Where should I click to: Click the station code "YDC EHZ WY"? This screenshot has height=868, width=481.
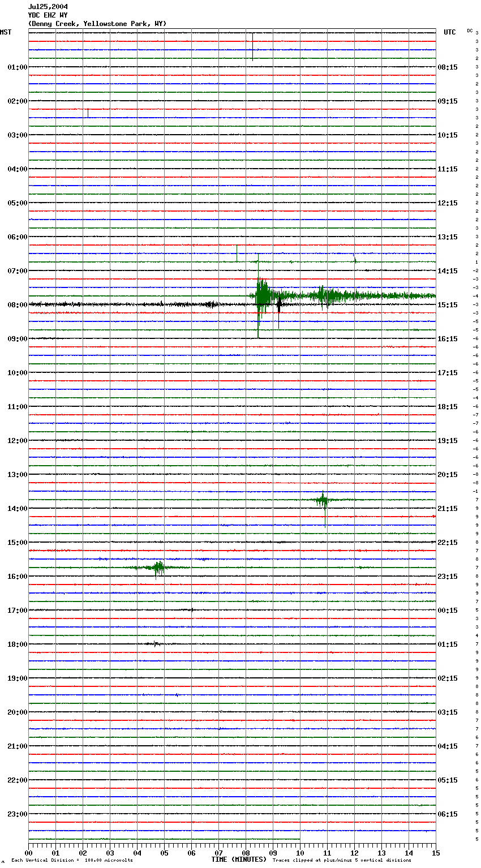(x=48, y=15)
